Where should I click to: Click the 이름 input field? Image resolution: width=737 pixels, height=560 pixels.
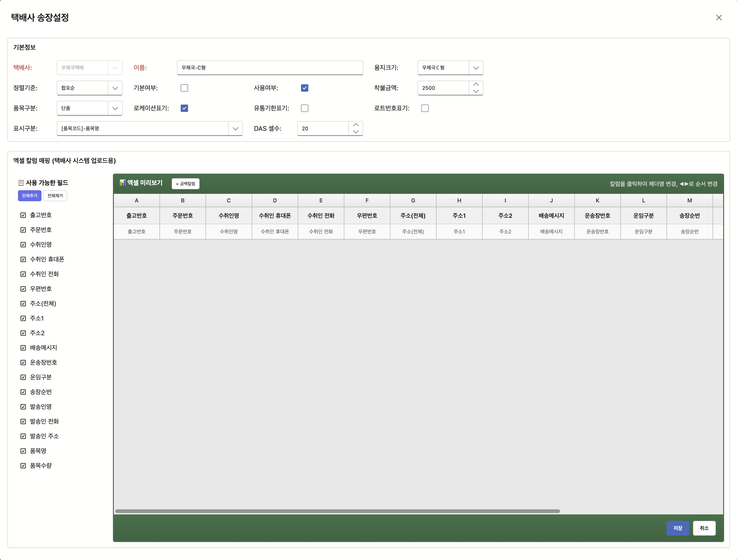[270, 68]
